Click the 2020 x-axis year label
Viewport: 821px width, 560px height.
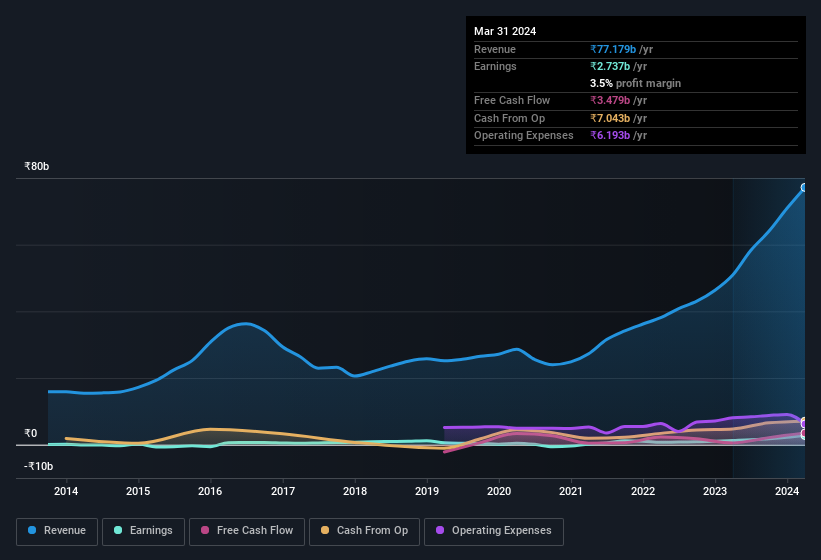pos(499,491)
